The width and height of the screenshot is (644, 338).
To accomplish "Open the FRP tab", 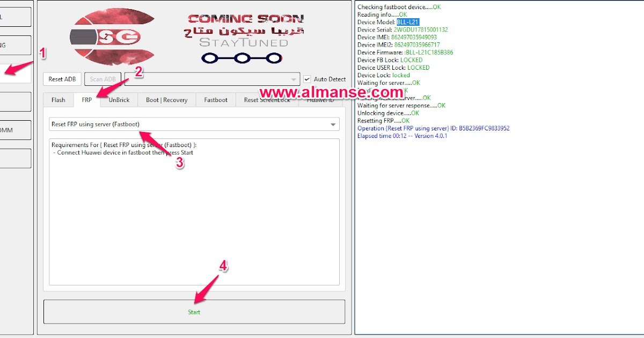I will (x=86, y=100).
